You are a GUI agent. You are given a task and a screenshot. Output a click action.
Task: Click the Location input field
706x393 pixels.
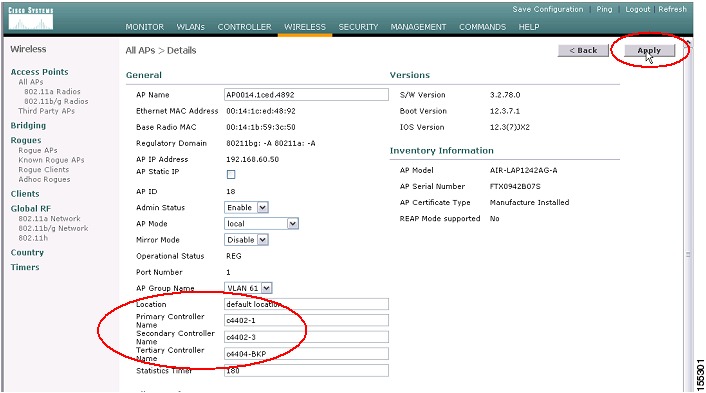point(306,304)
